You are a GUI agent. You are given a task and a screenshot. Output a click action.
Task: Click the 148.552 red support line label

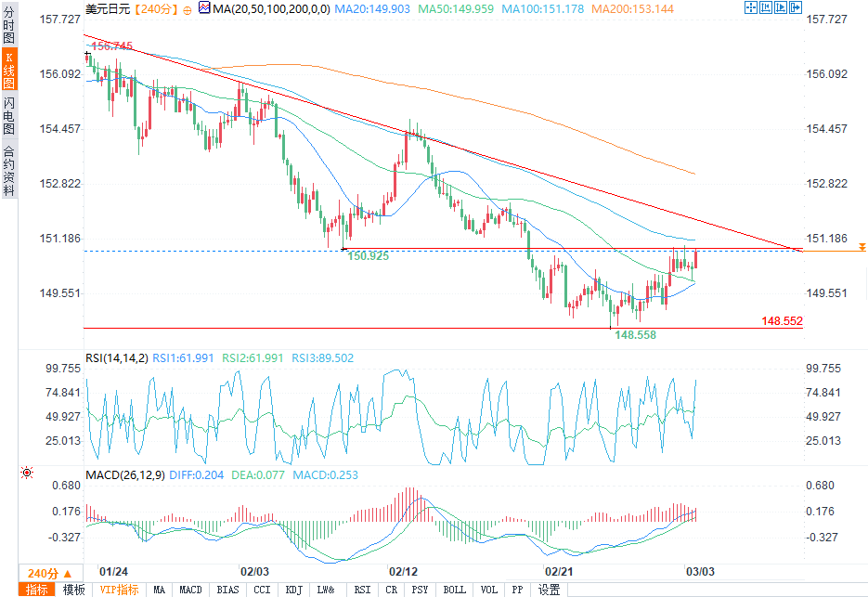tap(782, 320)
